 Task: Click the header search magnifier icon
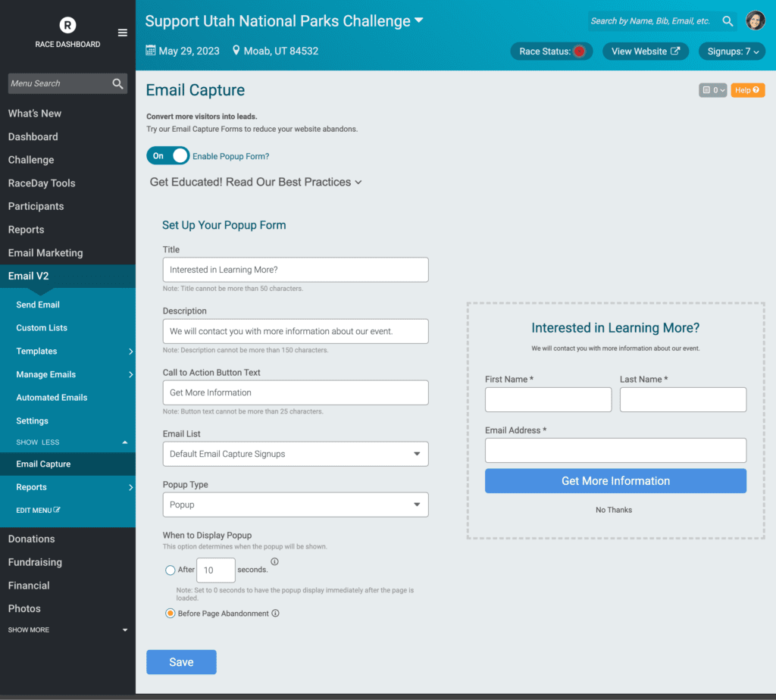pos(727,20)
